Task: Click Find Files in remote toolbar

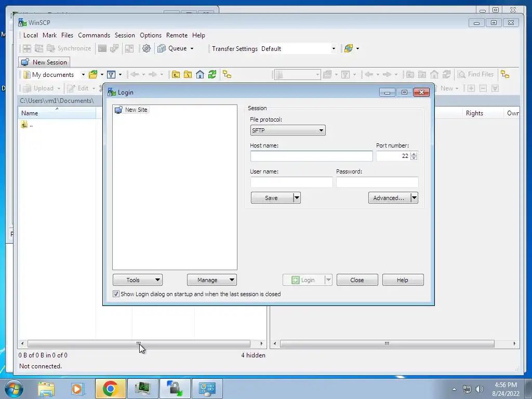Action: [x=475, y=74]
